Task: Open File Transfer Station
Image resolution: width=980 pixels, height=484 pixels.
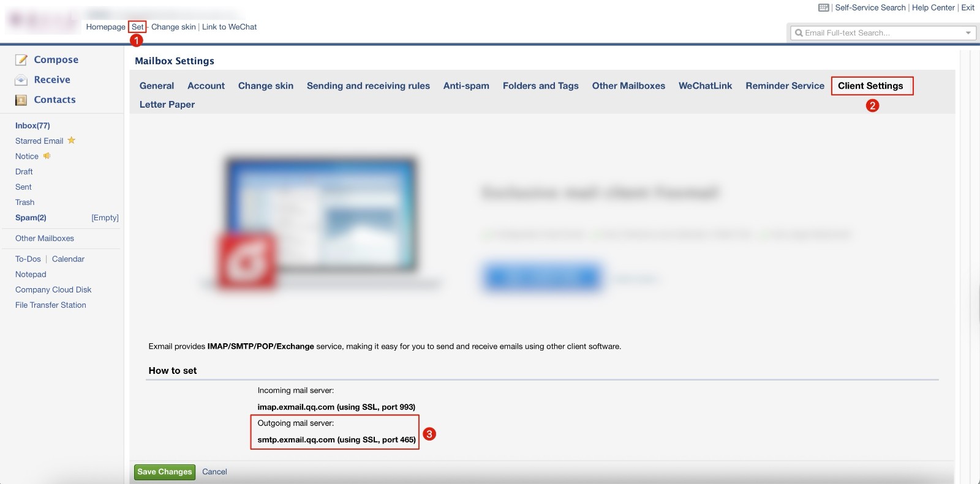Action: (51, 305)
